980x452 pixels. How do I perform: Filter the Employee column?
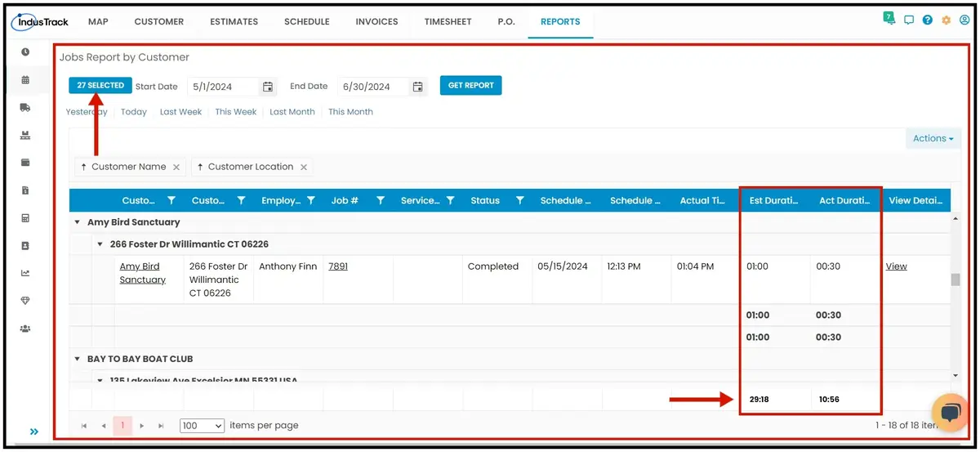[x=311, y=200]
